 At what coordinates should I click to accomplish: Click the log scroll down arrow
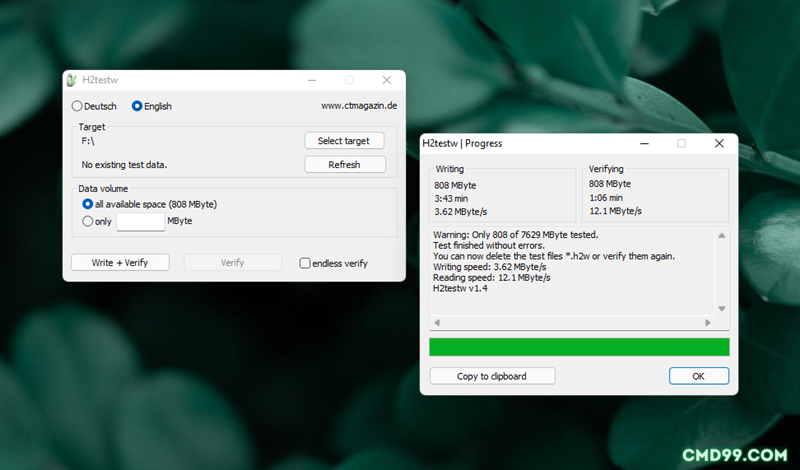coord(721,308)
